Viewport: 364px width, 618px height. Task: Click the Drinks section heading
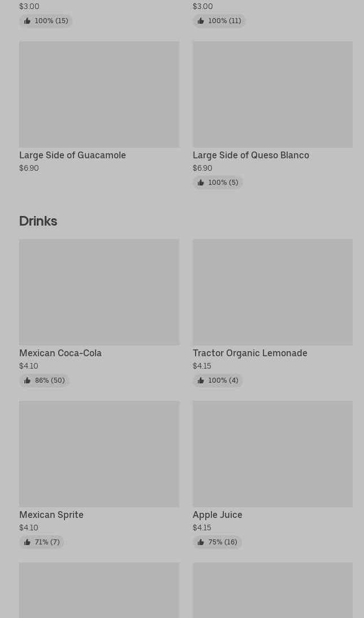38,221
